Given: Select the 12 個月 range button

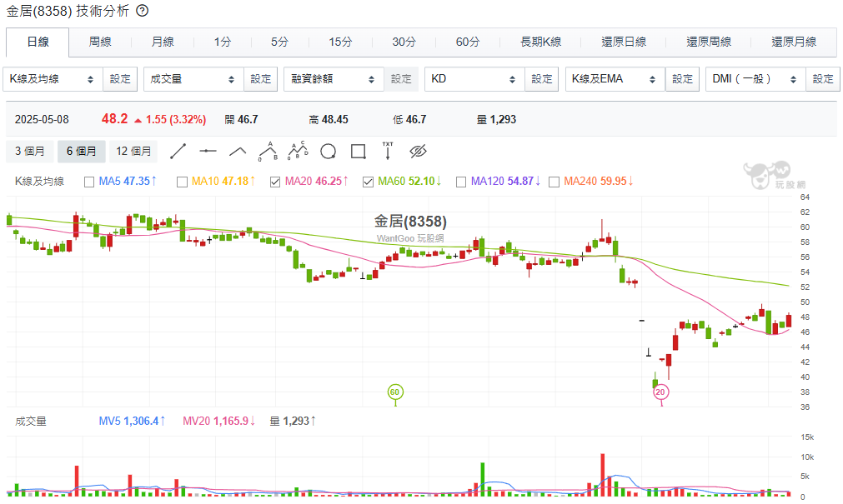Looking at the screenshot, I should (x=134, y=151).
